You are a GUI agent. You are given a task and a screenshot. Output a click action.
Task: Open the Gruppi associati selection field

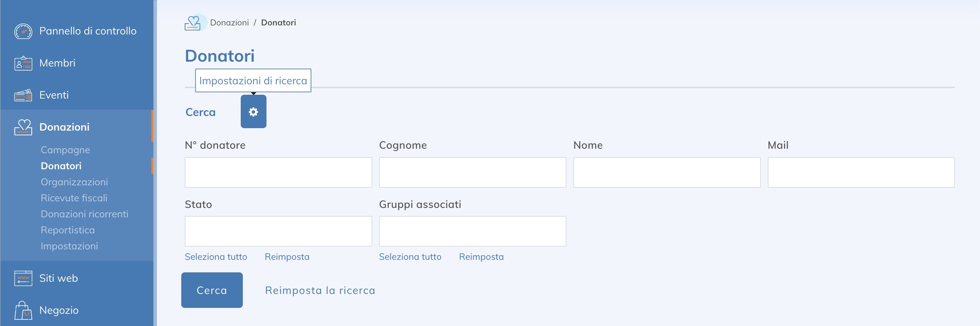click(472, 231)
